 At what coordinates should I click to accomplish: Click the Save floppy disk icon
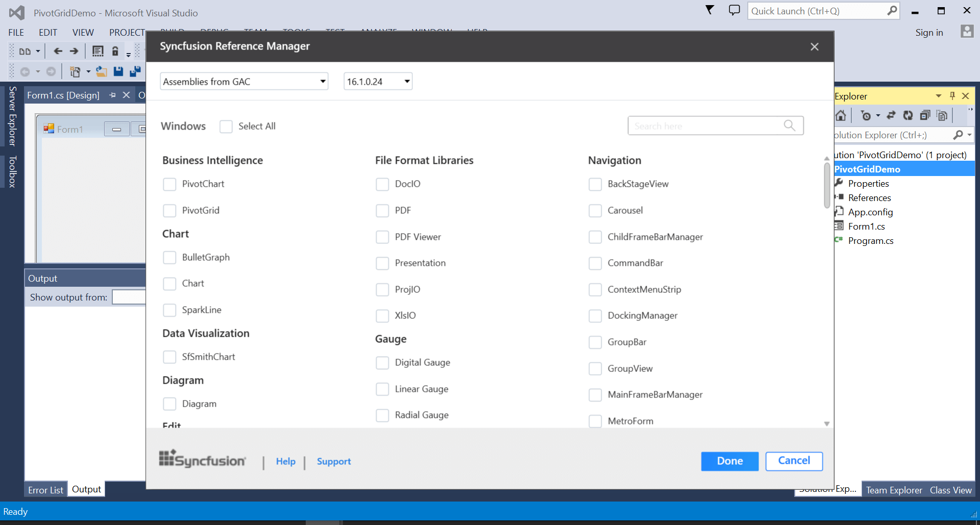118,71
